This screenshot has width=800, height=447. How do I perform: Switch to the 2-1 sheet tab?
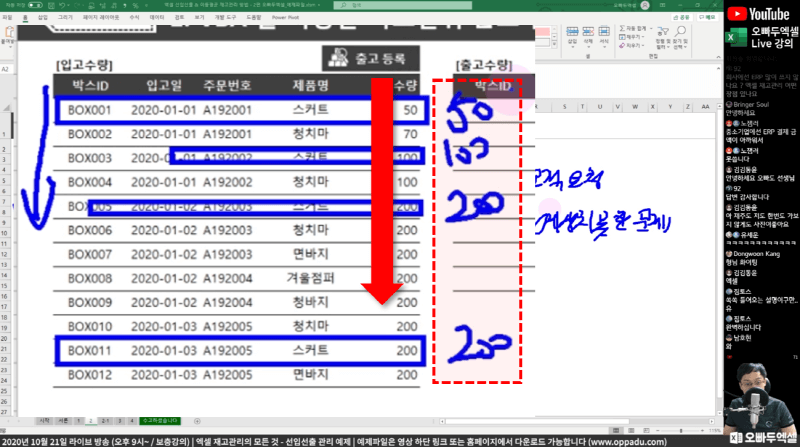click(x=105, y=421)
